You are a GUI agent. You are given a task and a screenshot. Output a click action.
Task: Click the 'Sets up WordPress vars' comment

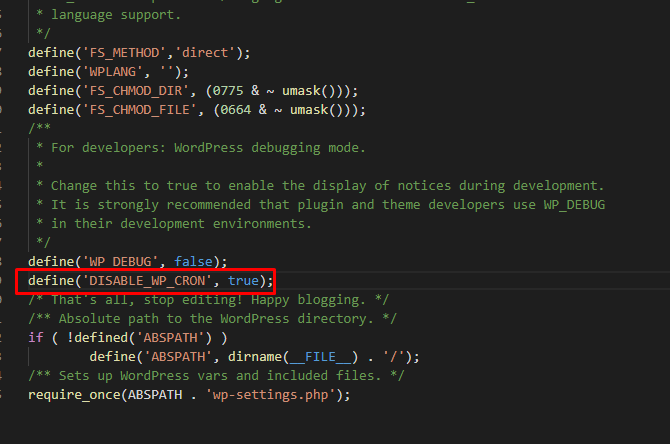(216, 376)
